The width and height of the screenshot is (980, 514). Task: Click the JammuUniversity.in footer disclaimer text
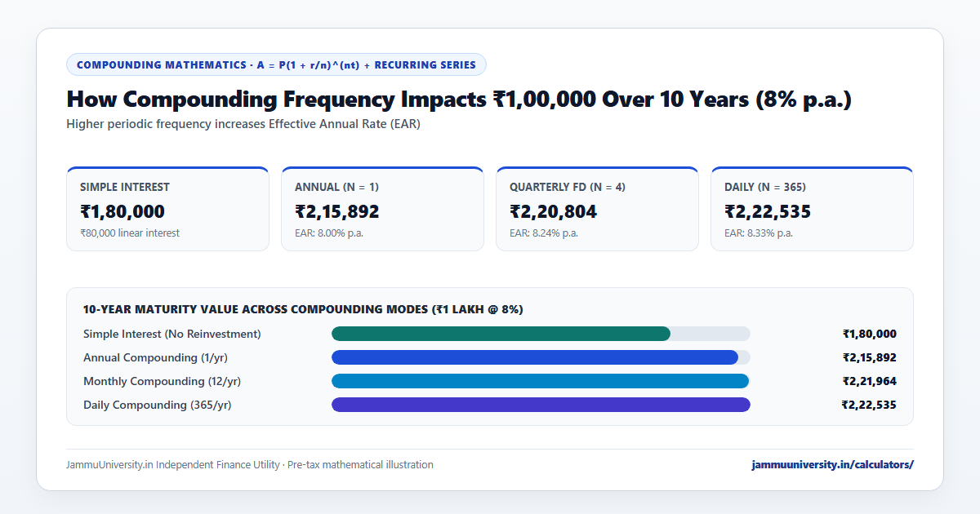point(250,464)
